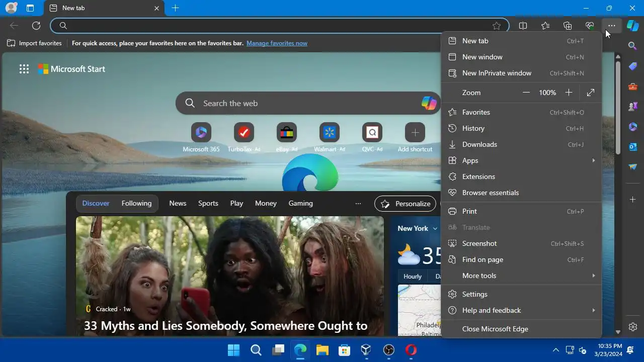Open the QVC shortcut tile
The width and height of the screenshot is (644, 362).
click(372, 137)
